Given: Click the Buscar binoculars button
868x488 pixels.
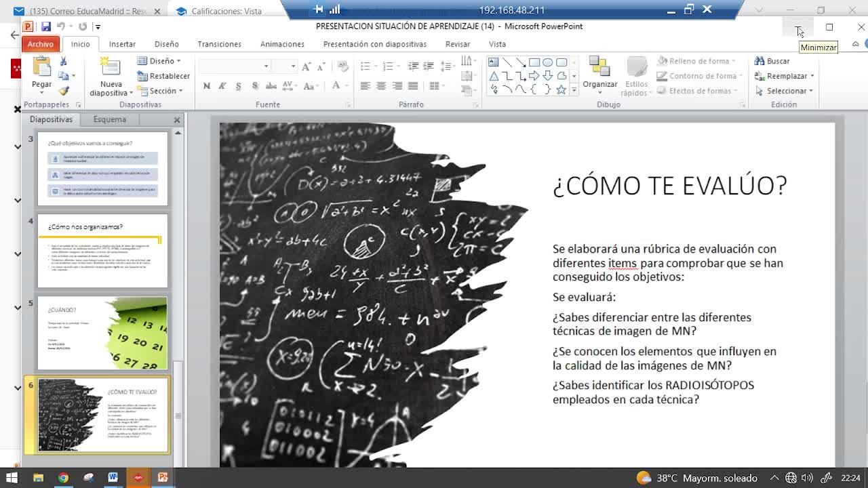Looking at the screenshot, I should [x=772, y=61].
